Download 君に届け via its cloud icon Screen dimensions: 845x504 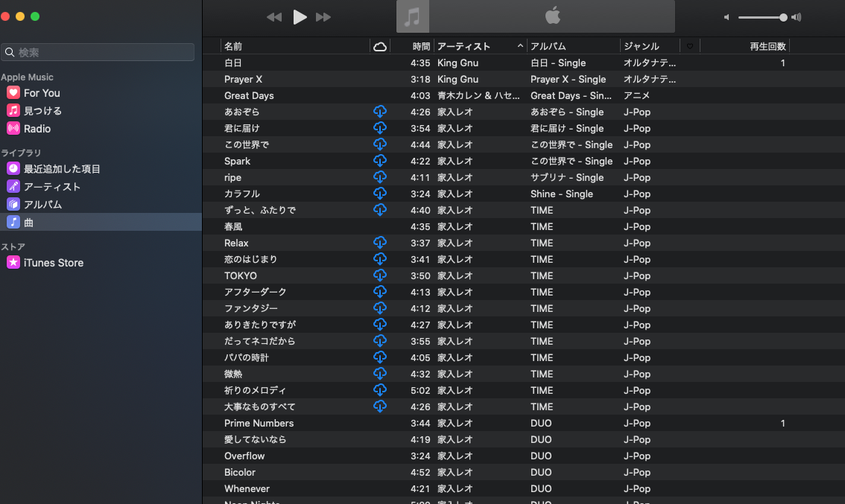coord(380,128)
